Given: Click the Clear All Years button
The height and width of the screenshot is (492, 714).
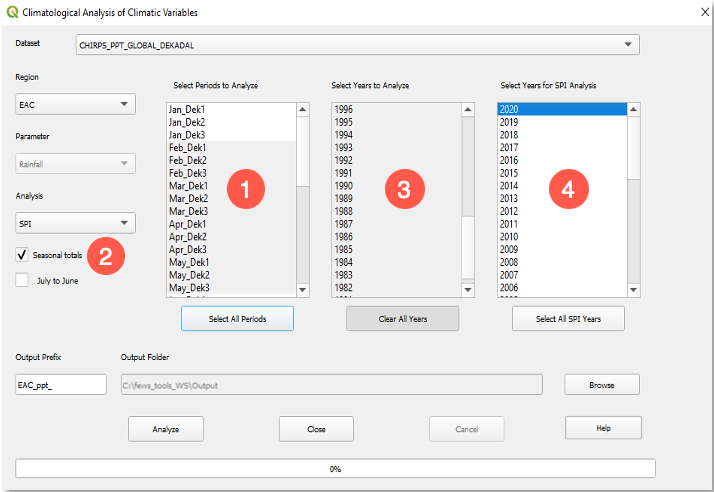Looking at the screenshot, I should (x=402, y=318).
